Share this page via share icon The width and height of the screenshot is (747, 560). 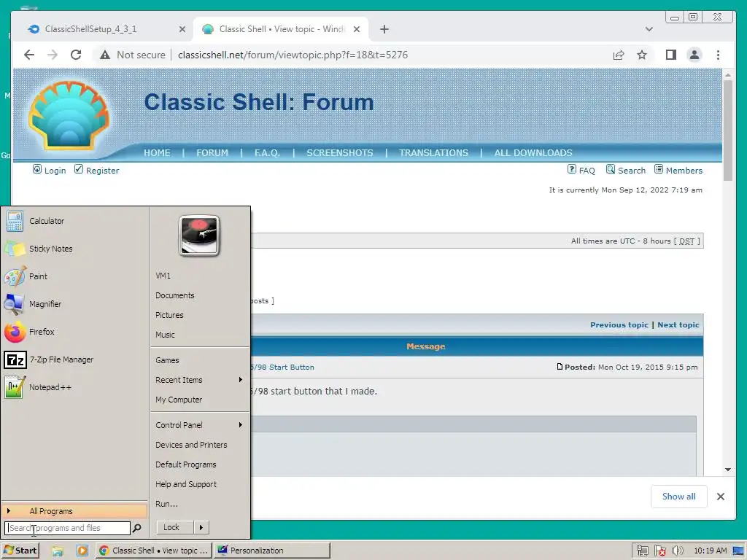pyautogui.click(x=619, y=55)
